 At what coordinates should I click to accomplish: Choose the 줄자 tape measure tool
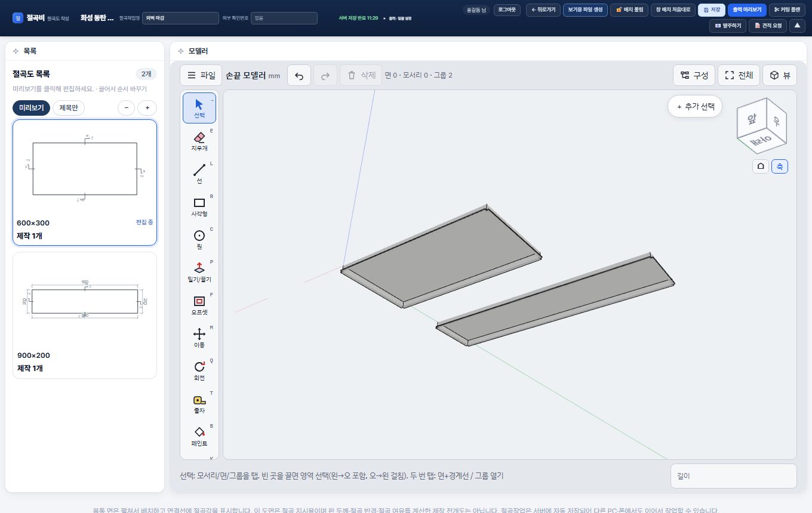(199, 403)
